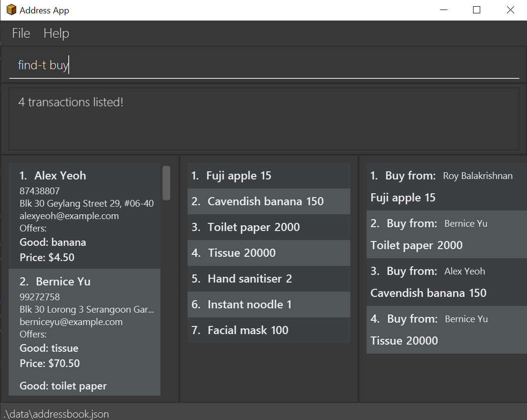
Task: Select transaction 4 Buy from Bernice Yu
Action: tap(447, 330)
